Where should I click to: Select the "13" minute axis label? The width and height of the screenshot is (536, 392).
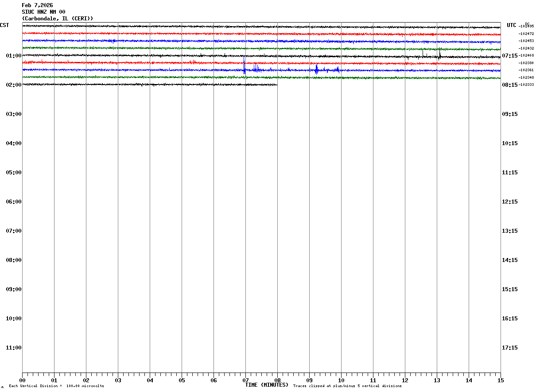coord(437,380)
